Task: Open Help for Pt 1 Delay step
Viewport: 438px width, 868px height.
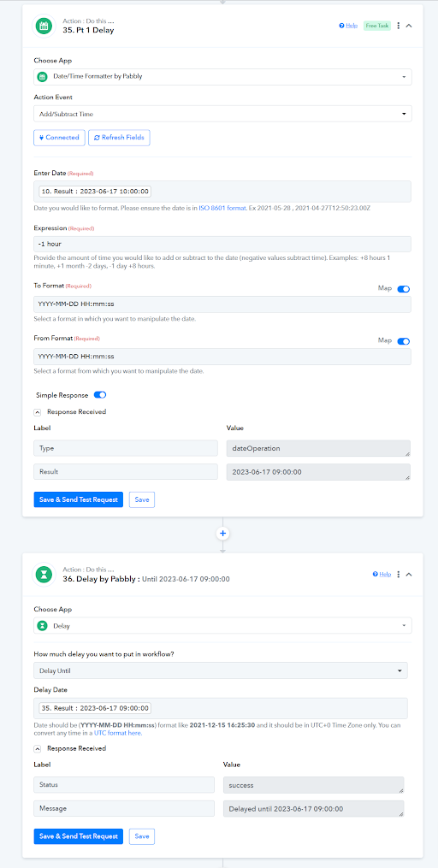Action: [x=348, y=26]
